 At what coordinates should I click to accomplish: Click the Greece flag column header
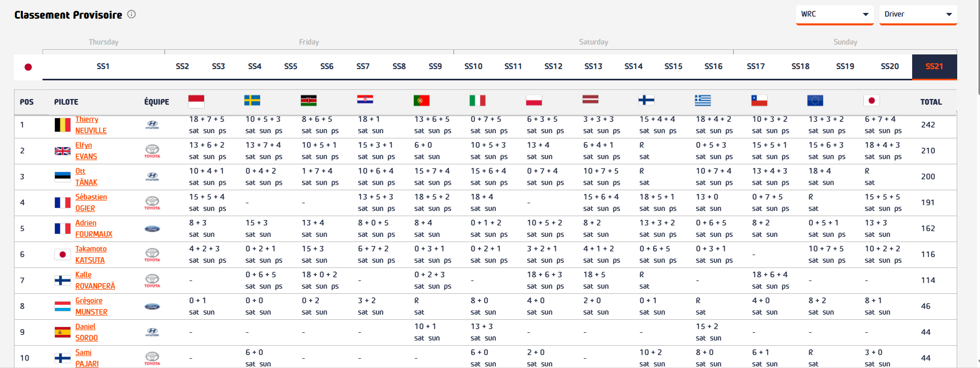(703, 101)
